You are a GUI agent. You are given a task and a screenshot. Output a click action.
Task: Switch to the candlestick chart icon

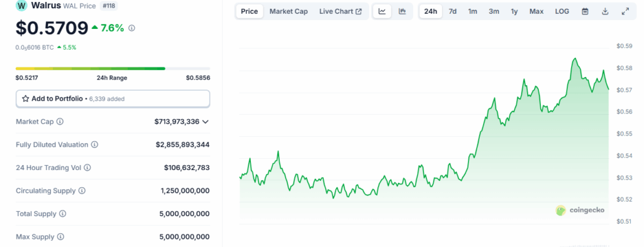click(x=402, y=11)
